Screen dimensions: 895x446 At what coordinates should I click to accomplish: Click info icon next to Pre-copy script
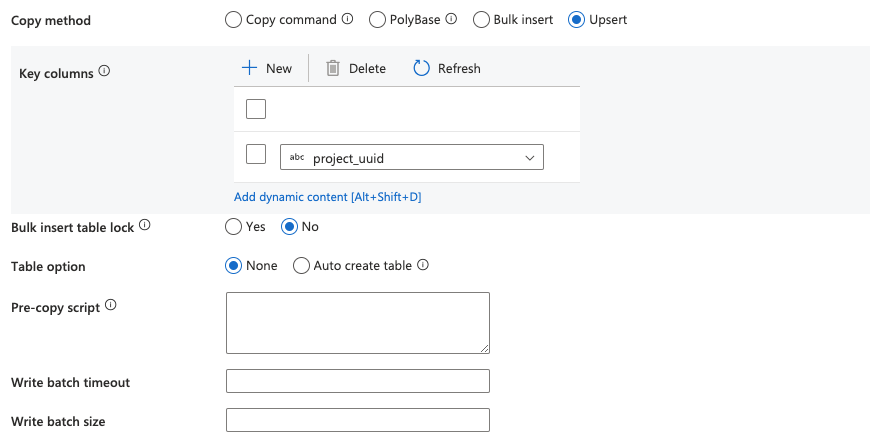pyautogui.click(x=111, y=306)
